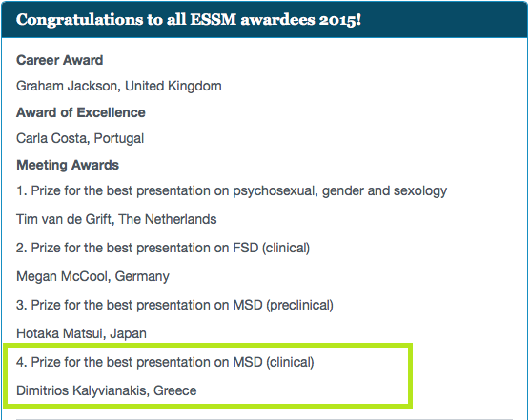Click the horizontal divider line at bottom
The height and width of the screenshot is (420, 530).
[264, 419]
